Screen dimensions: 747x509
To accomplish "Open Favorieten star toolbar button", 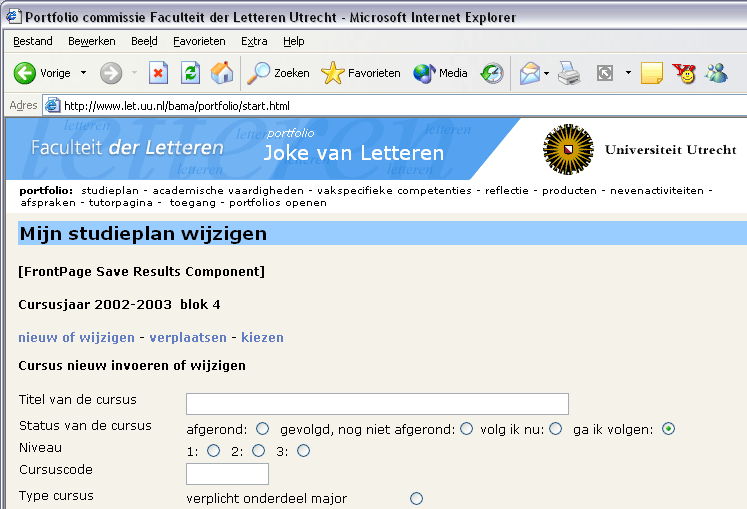I will click(x=361, y=73).
